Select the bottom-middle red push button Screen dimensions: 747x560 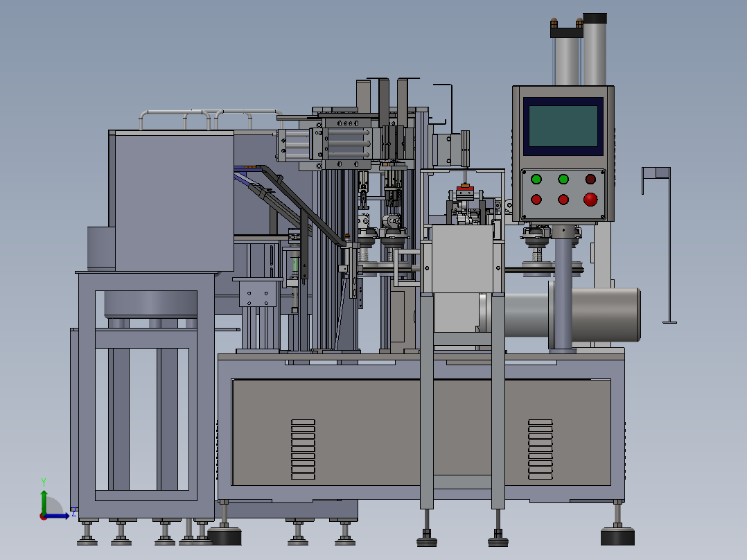(x=563, y=199)
